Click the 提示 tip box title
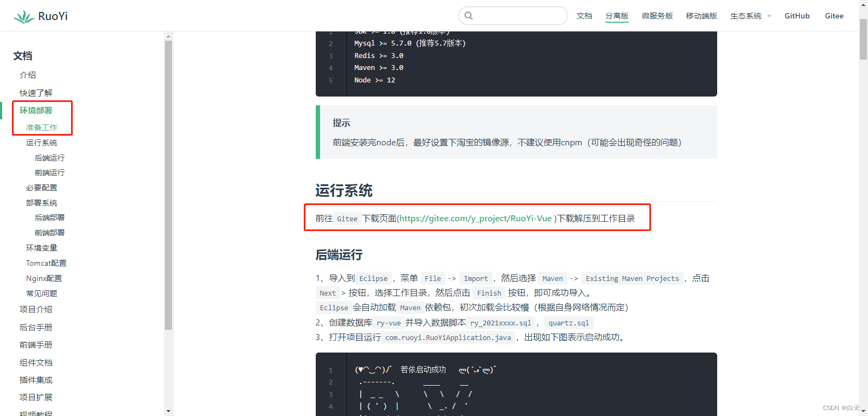 click(x=341, y=123)
